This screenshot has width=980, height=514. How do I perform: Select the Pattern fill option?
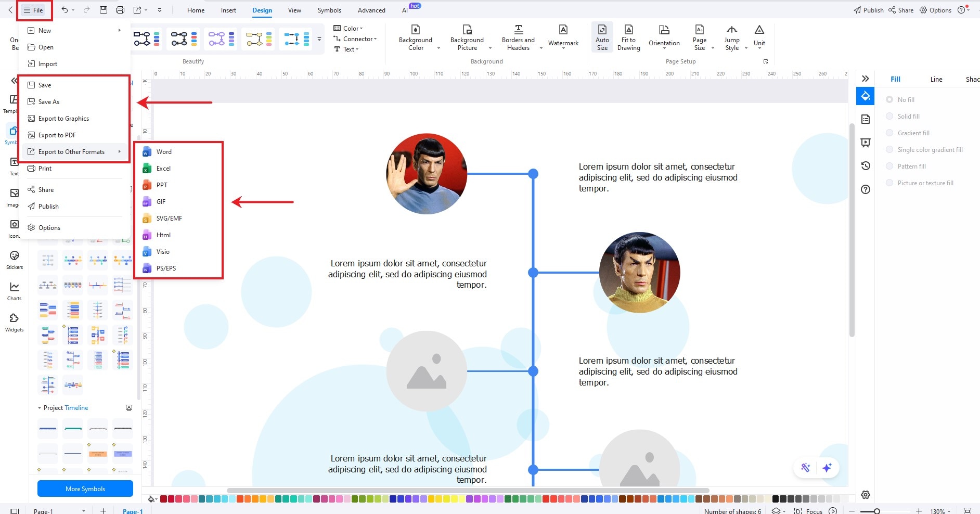pyautogui.click(x=906, y=166)
